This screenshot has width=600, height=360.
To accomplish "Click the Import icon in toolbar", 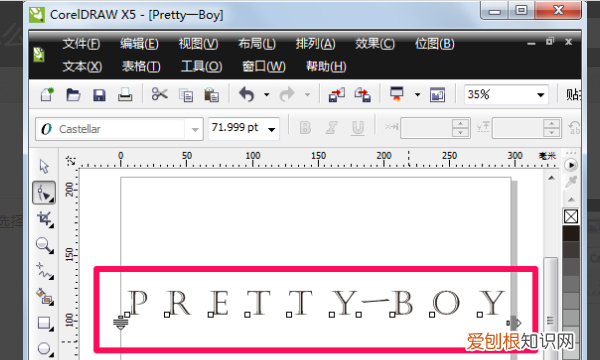I will (x=336, y=94).
